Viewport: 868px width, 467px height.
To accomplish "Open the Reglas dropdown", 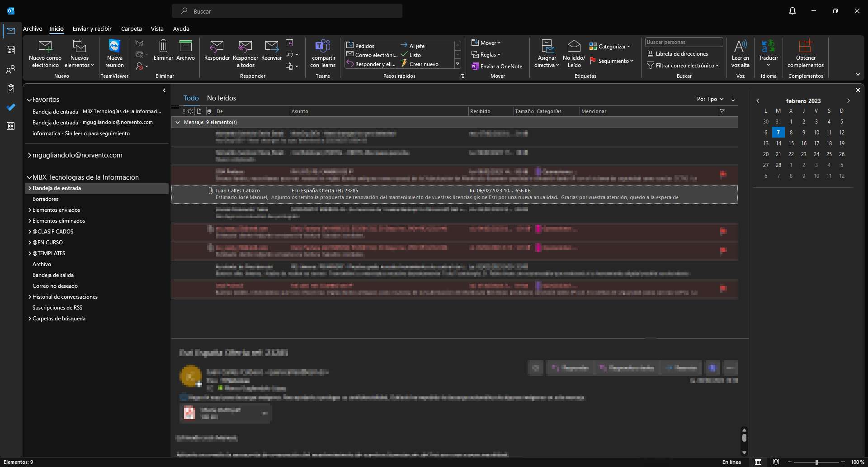I will click(x=486, y=54).
